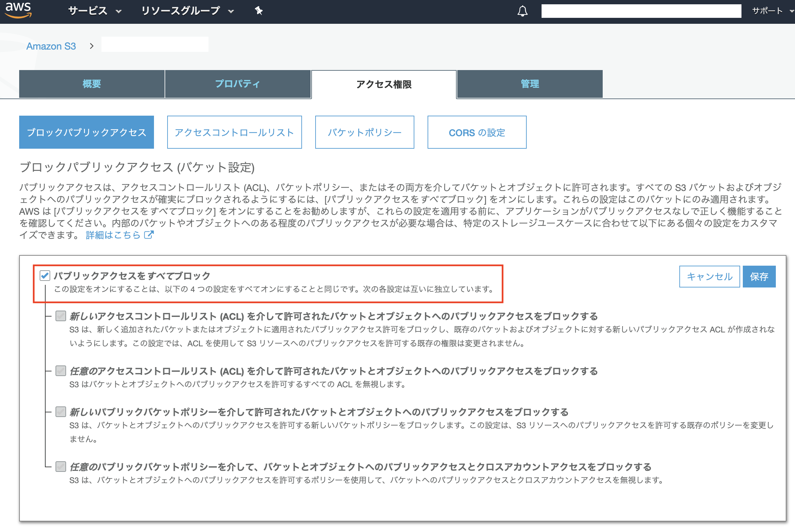Open notifications via the bell icon
Image resolution: width=795 pixels, height=532 pixels.
[x=522, y=11]
